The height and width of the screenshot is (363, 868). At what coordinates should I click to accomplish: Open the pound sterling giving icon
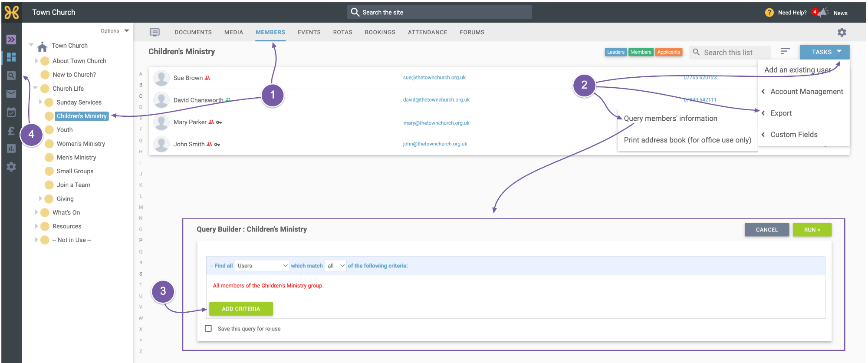(x=11, y=130)
